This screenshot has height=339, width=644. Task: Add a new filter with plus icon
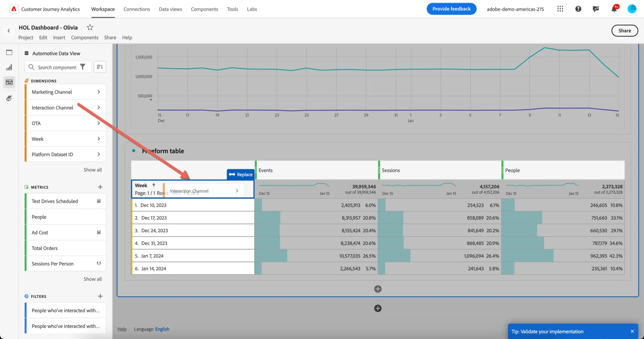coord(100,296)
